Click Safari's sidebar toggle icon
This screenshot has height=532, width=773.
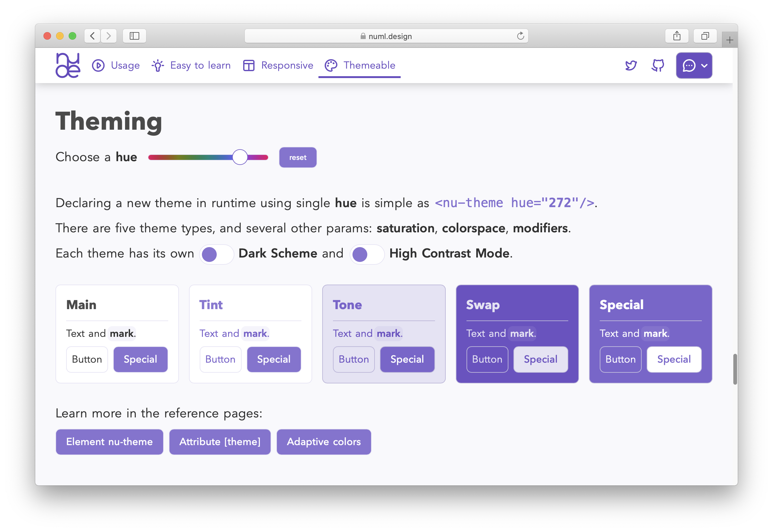(135, 36)
